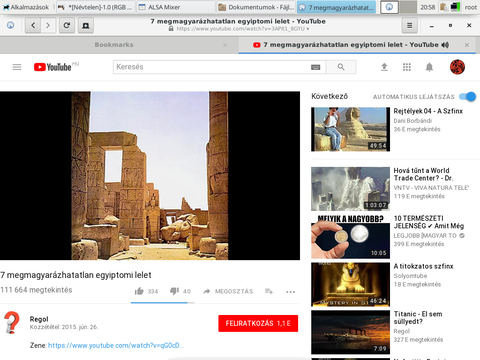This screenshot has height=360, width=480.
Task: Click the upload video arrow icon
Action: pos(384,67)
